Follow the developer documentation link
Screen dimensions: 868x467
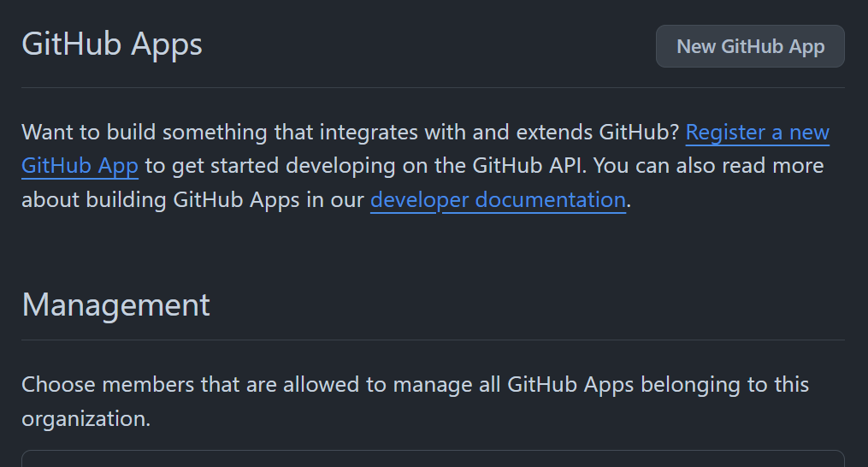(499, 200)
